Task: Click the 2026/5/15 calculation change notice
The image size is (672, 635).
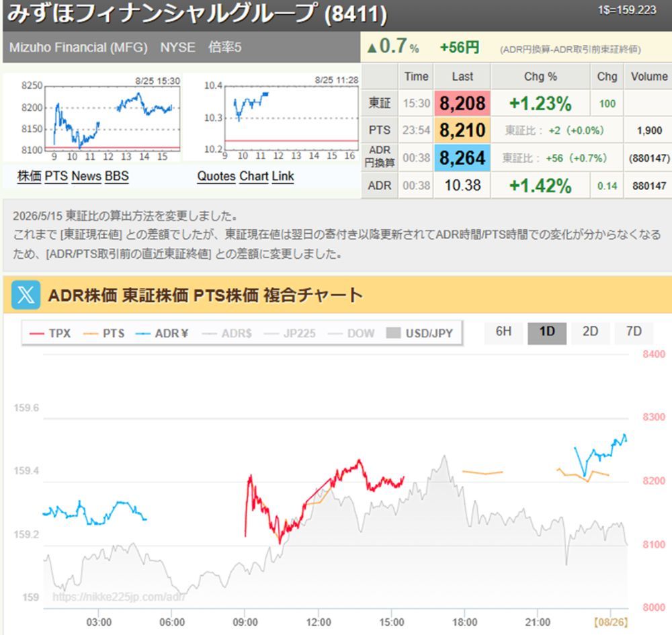Action: (x=337, y=235)
